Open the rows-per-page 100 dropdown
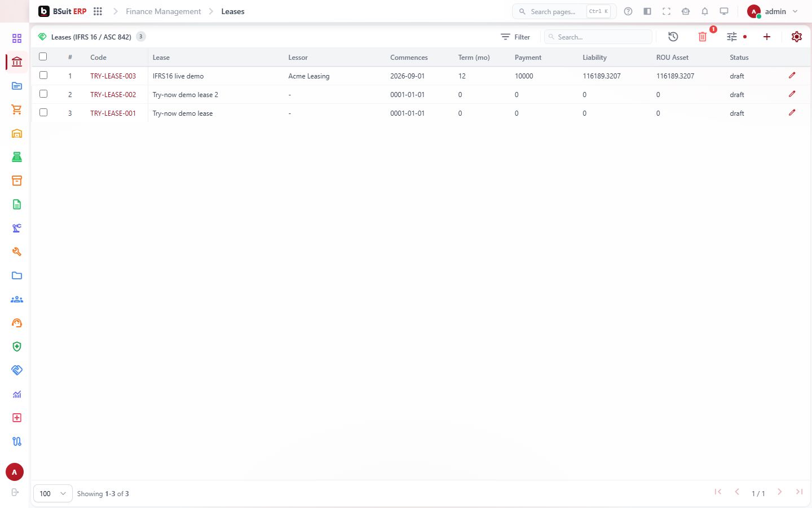This screenshot has height=508, width=812. [x=53, y=493]
